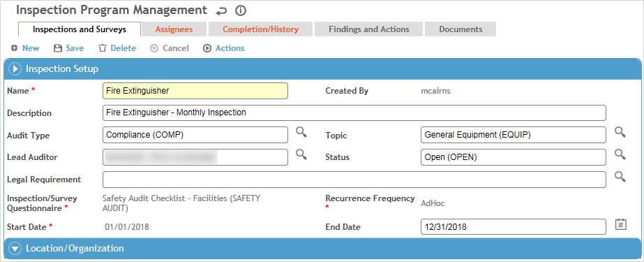The height and width of the screenshot is (262, 644).
Task: Focus the Name field with Fire Extinguisher
Action: 195,91
